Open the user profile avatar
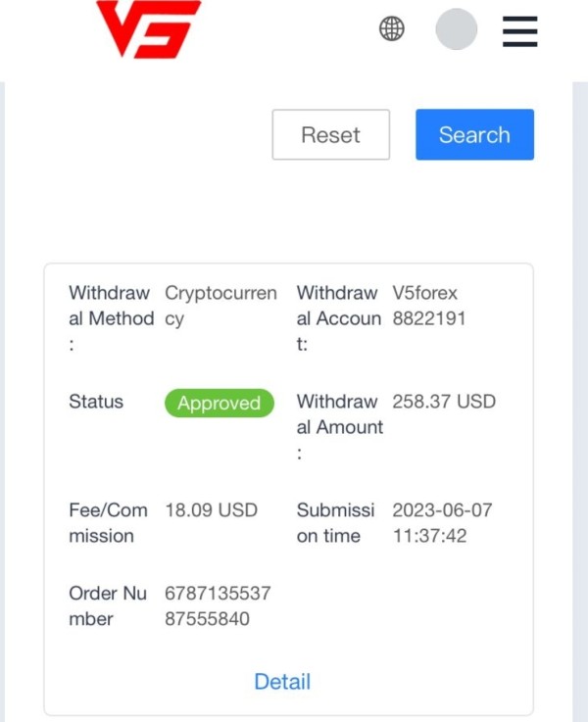The image size is (588, 722). coord(456,29)
